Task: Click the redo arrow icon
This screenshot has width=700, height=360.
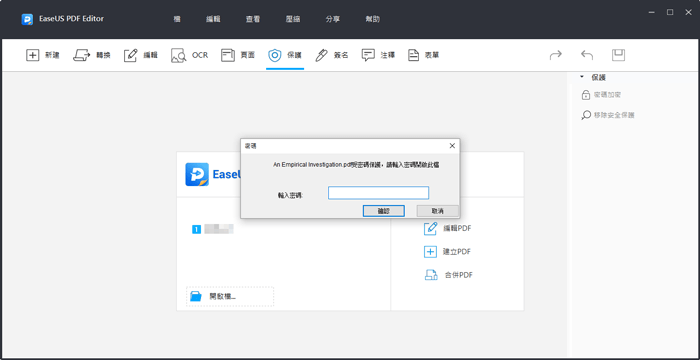Action: click(x=555, y=55)
